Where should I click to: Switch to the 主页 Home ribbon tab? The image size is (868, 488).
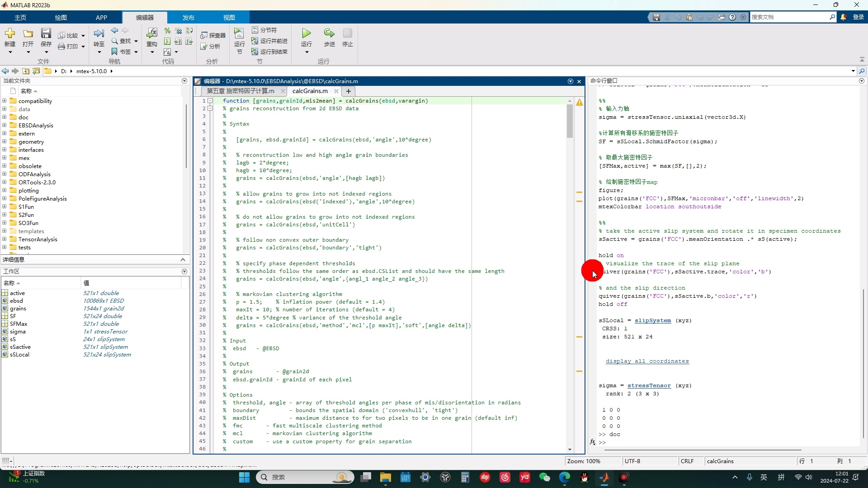20,18
